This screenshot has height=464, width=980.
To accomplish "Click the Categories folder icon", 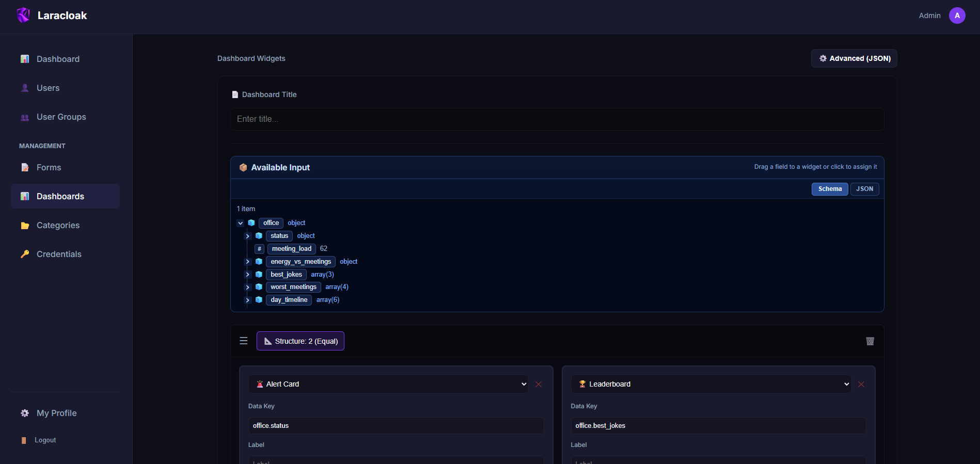I will [x=25, y=226].
